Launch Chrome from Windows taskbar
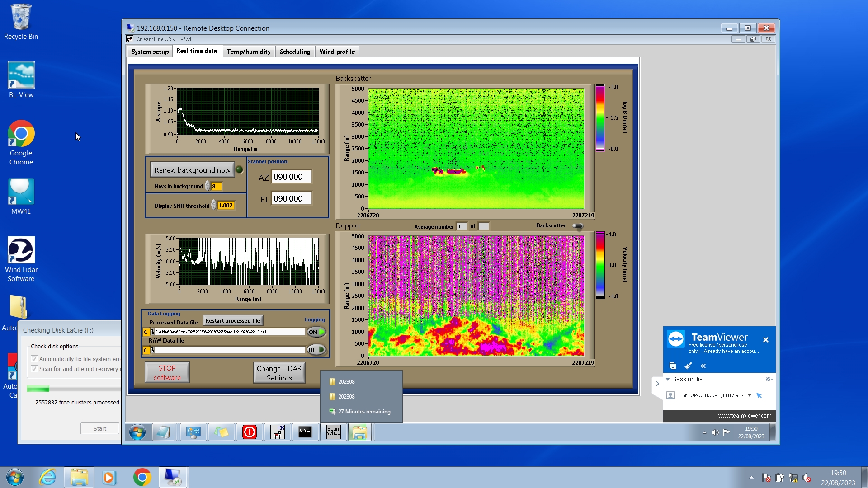The image size is (868, 488). [x=142, y=477]
